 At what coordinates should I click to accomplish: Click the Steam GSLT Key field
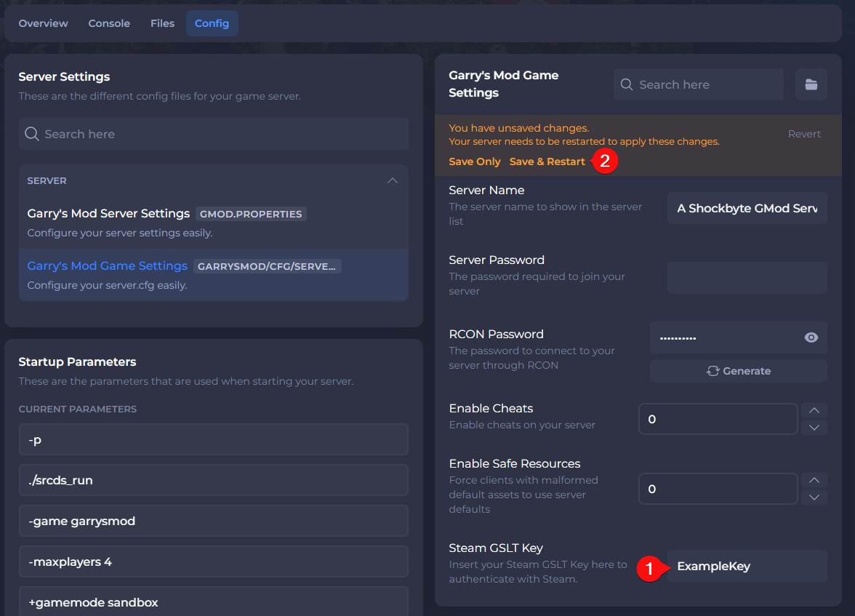(747, 566)
